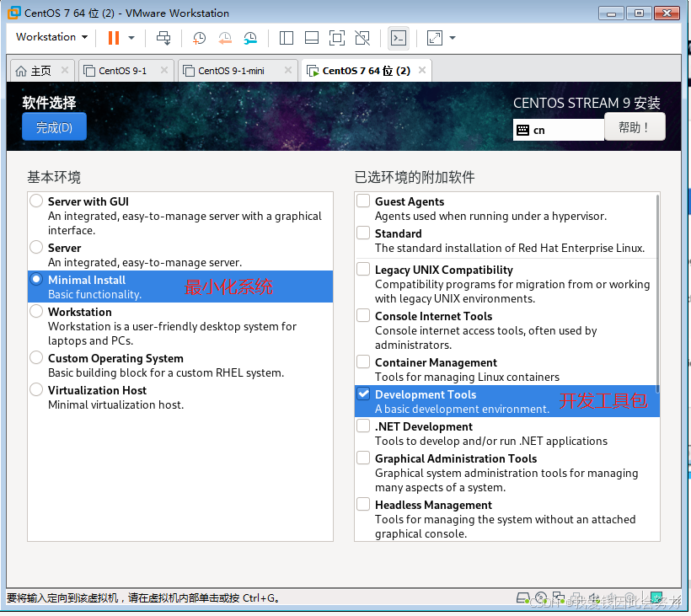Click the cn keyboard layout indicator
Viewport: 691px width, 616px height.
[x=559, y=130]
